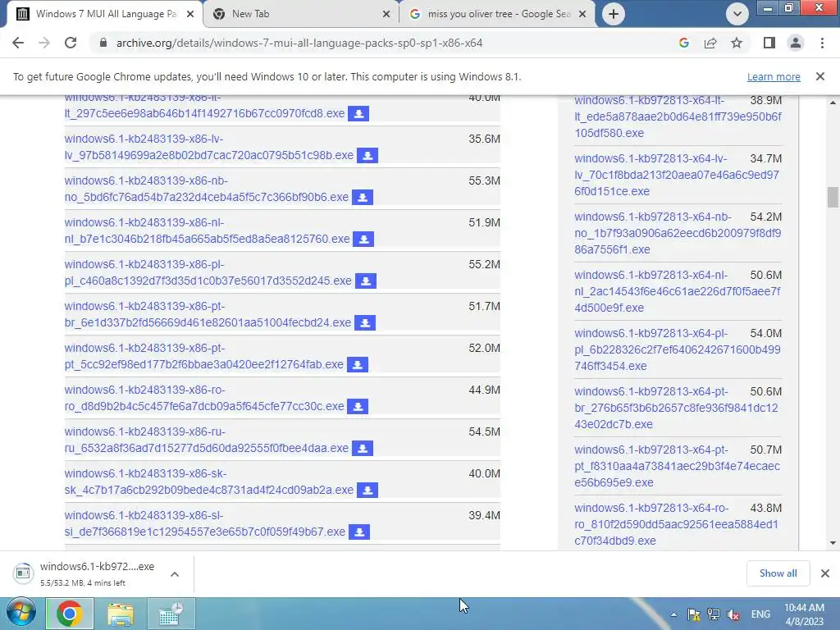The width and height of the screenshot is (840, 630).
Task: Expand download item options chevron
Action: (x=175, y=574)
